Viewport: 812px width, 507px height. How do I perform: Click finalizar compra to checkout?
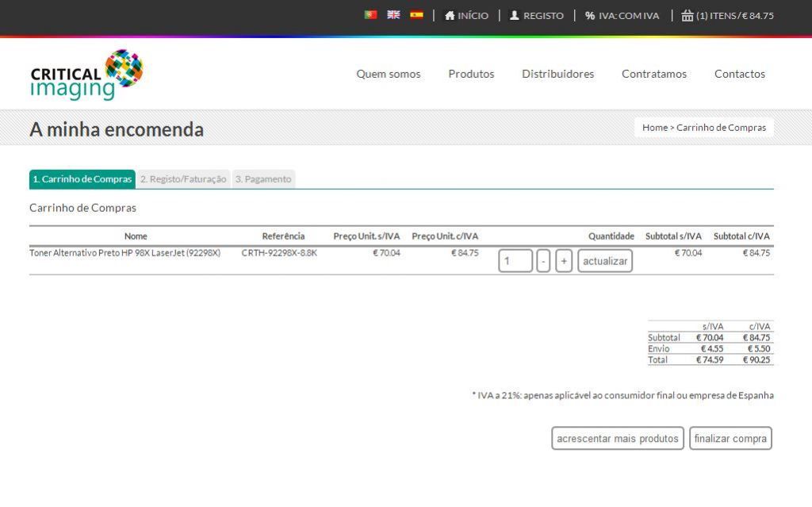click(x=730, y=439)
